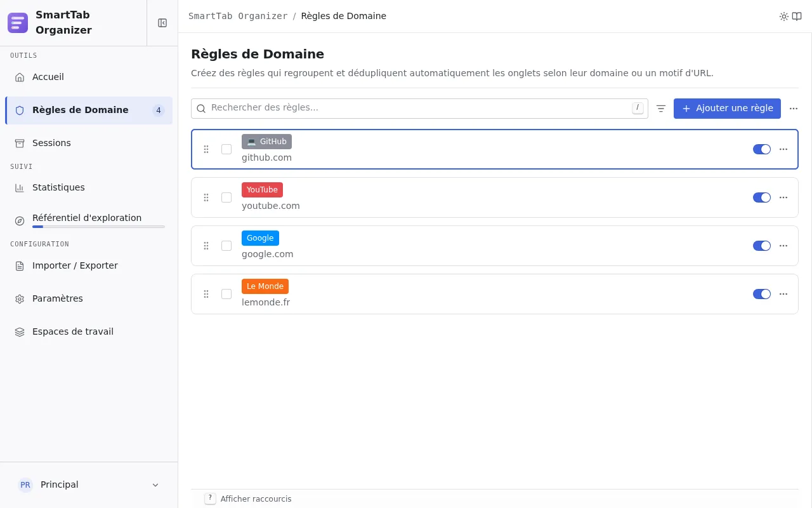
Task: Click the search magnifier icon
Action: 201,109
